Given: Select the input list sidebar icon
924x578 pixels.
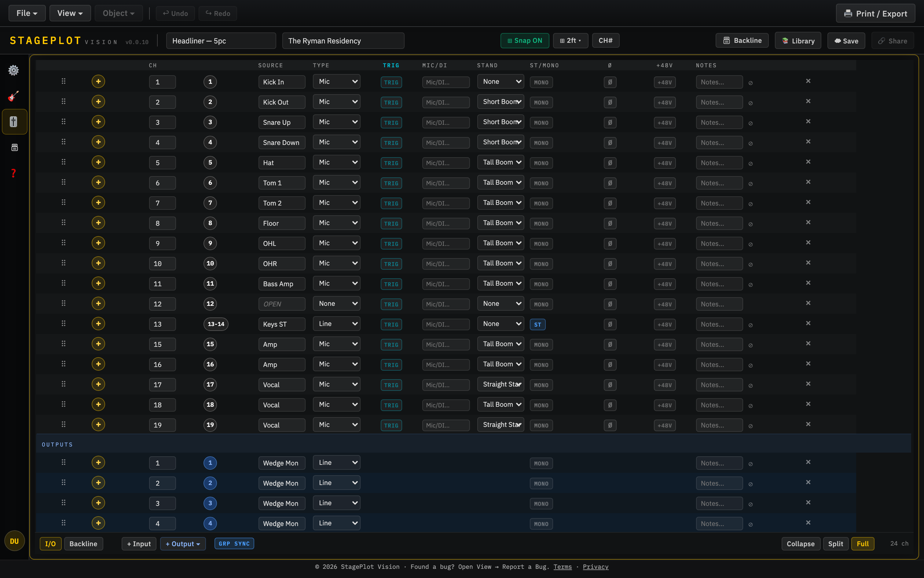Looking at the screenshot, I should pos(14,122).
